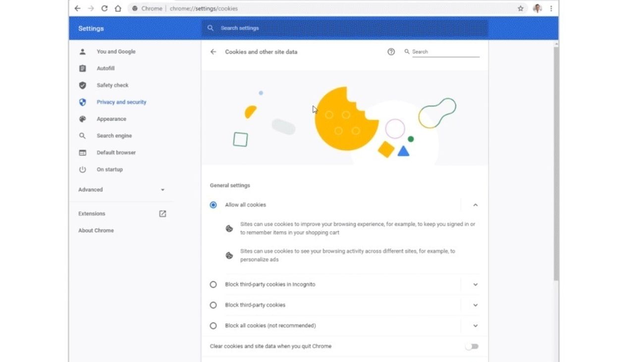Open Appearance settings via the palette icon
The height and width of the screenshot is (362, 644).
[x=82, y=119]
